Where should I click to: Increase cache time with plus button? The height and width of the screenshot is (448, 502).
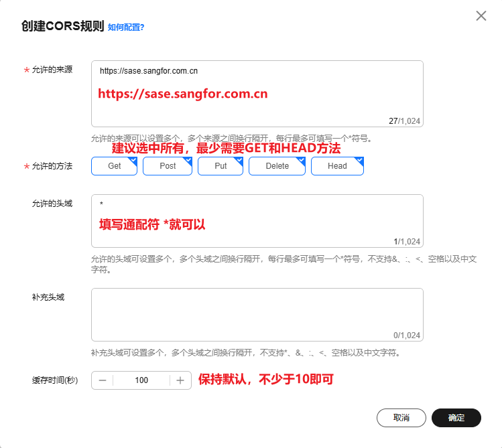[x=180, y=380]
